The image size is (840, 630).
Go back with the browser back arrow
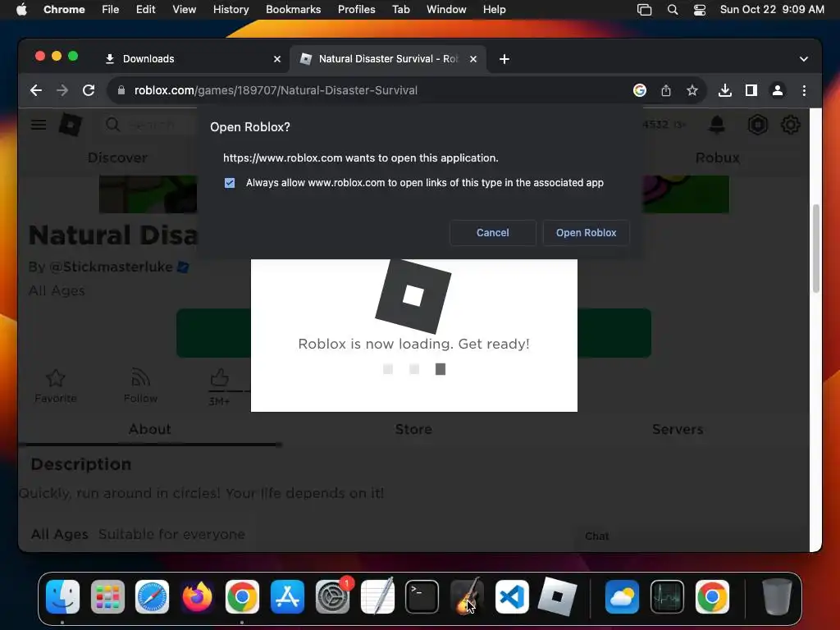coord(36,90)
